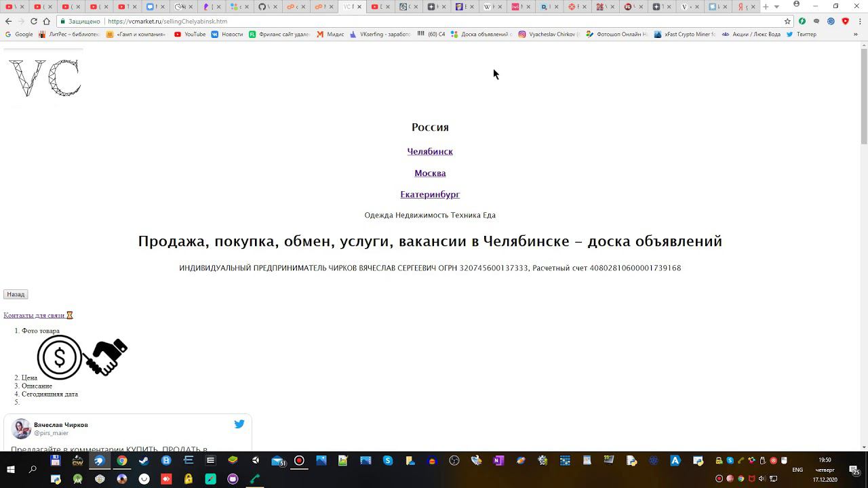This screenshot has width=868, height=488.
Task: Open the Мидис bookmark
Action: (x=330, y=34)
